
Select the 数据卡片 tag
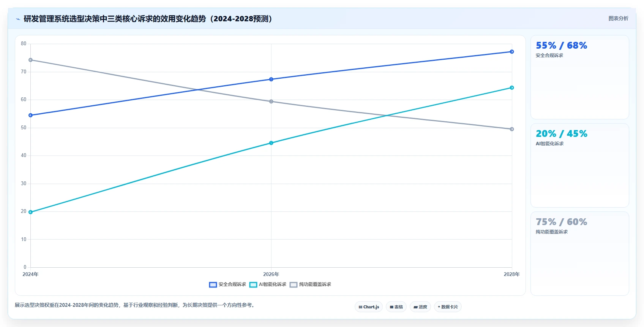[448, 307]
